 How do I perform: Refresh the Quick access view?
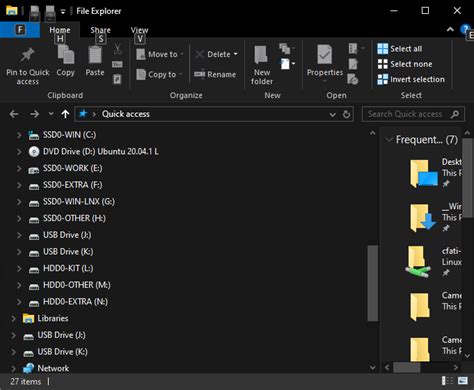[347, 114]
